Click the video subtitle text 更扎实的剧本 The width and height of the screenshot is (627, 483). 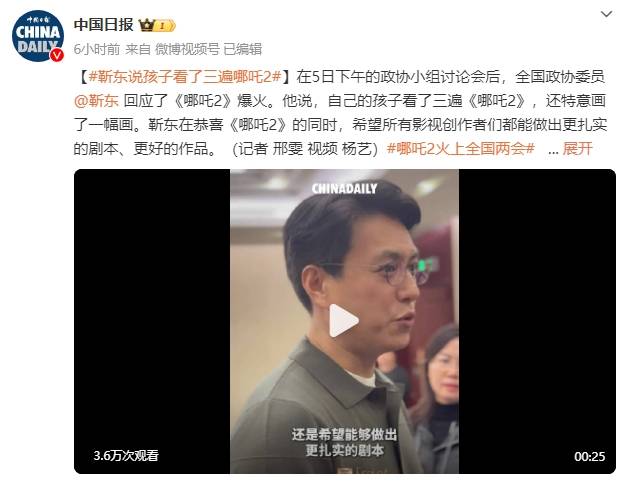pyautogui.click(x=344, y=451)
